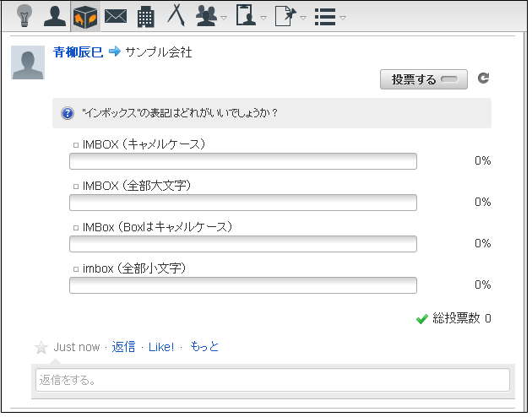This screenshot has width=532, height=417.
Task: Click the green checkmark by 総投票数
Action: (x=421, y=319)
